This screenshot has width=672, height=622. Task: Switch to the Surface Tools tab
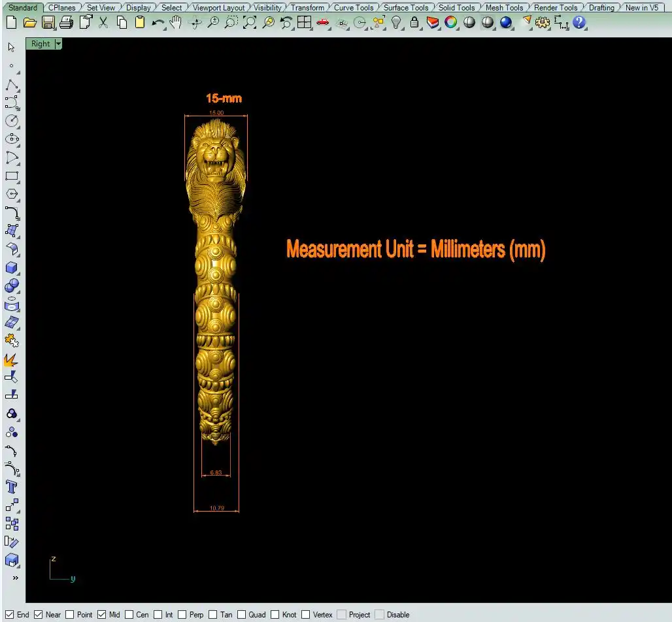pos(405,8)
